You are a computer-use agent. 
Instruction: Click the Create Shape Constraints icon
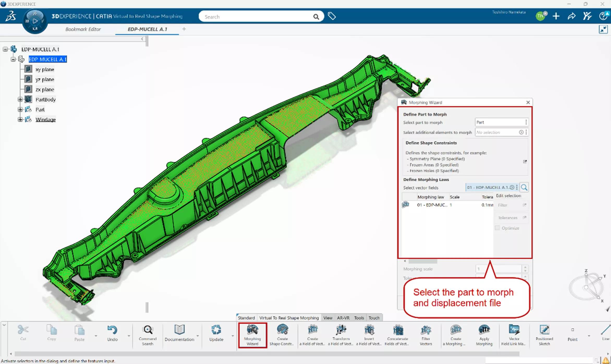coord(282,335)
